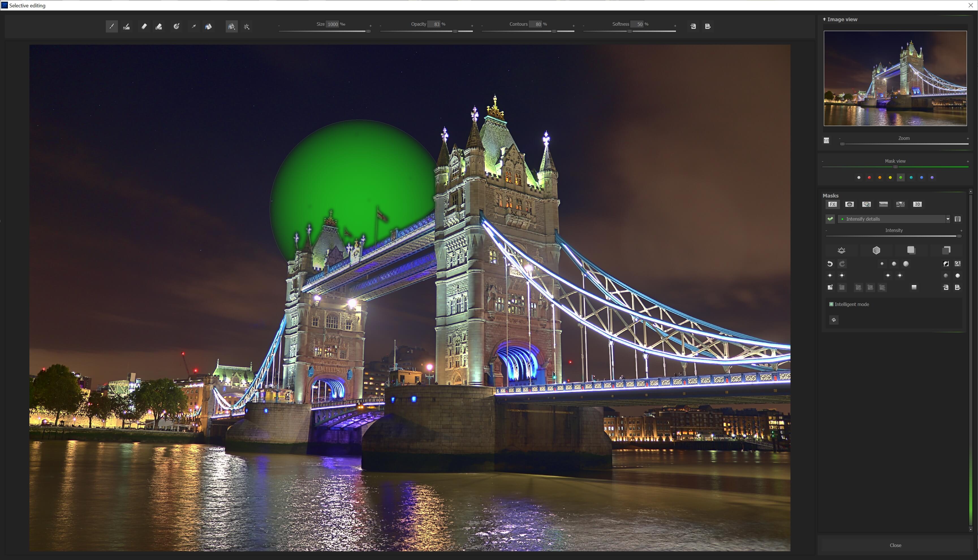The width and height of the screenshot is (978, 560).
Task: Switch to the FX masks tab
Action: pos(832,204)
